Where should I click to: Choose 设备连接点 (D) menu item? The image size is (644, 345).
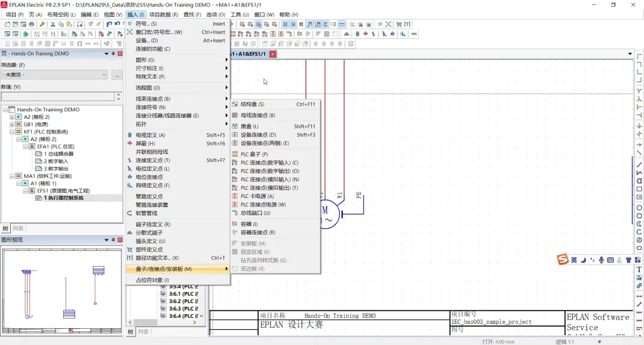pos(276,135)
